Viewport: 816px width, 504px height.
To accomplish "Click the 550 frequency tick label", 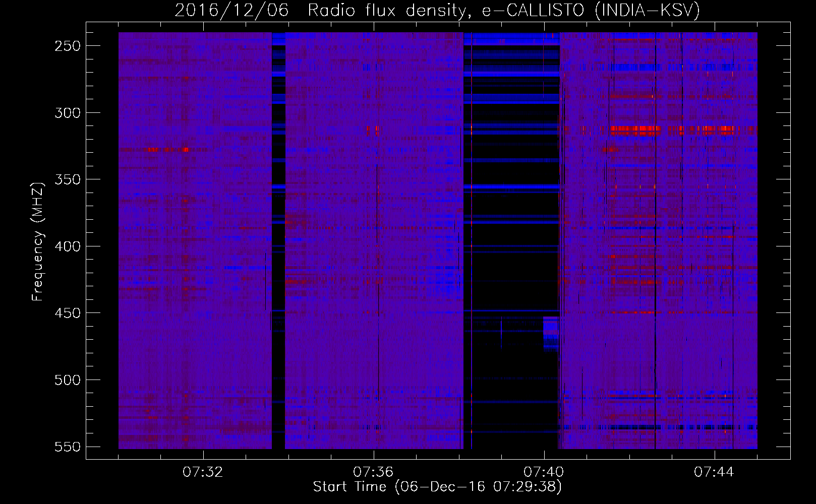I will [x=68, y=447].
